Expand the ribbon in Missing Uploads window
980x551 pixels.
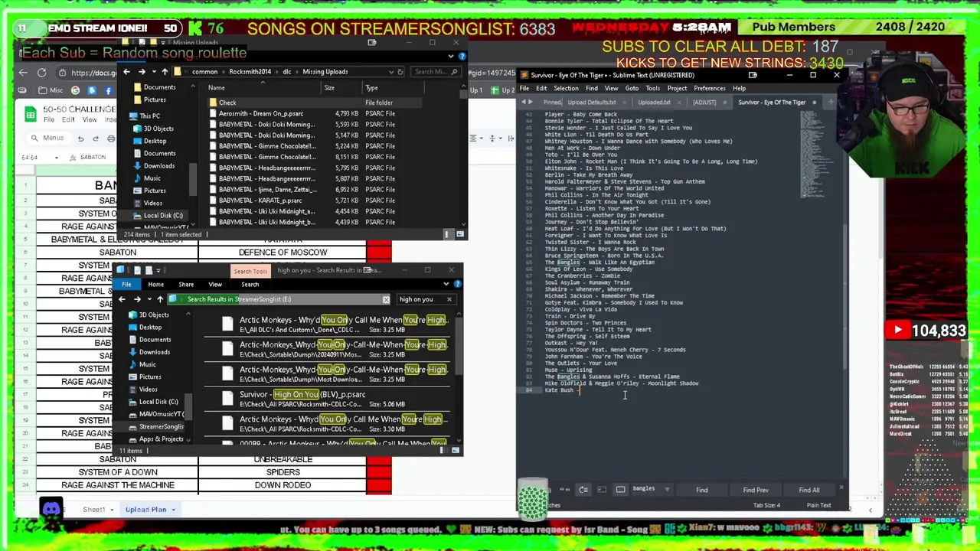pyautogui.click(x=451, y=56)
